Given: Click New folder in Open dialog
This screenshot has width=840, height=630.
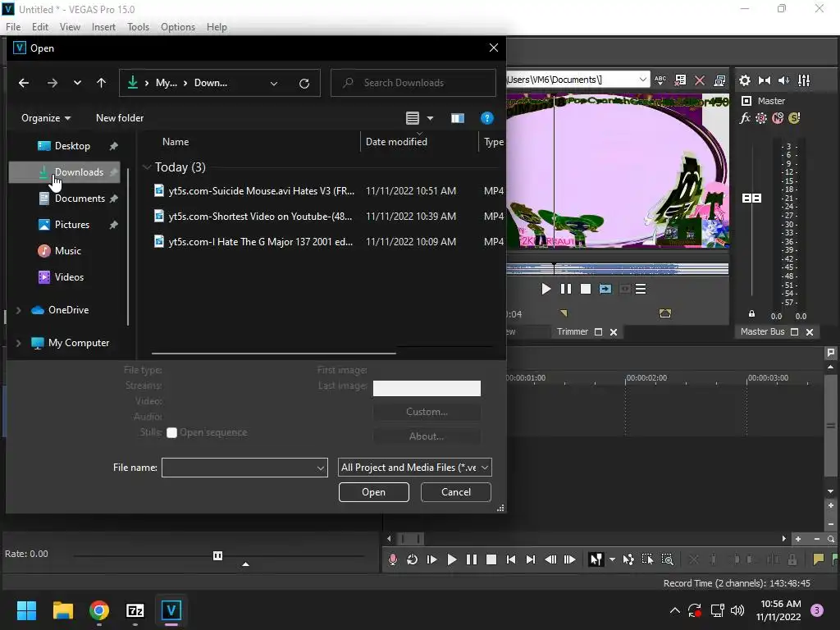Looking at the screenshot, I should pos(120,118).
